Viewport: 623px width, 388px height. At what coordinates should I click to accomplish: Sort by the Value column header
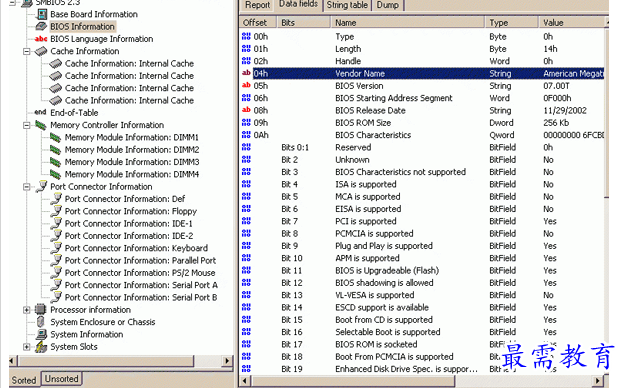572,22
